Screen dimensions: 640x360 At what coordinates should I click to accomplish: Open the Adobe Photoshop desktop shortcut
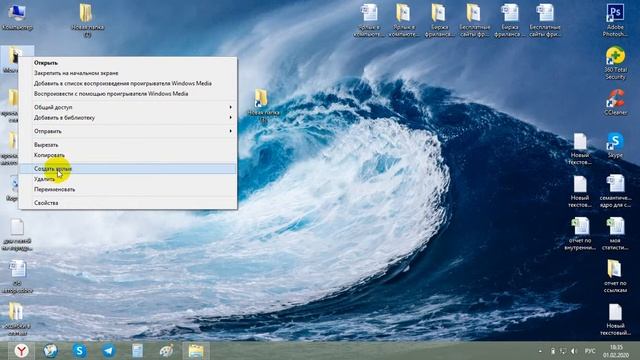pyautogui.click(x=615, y=20)
